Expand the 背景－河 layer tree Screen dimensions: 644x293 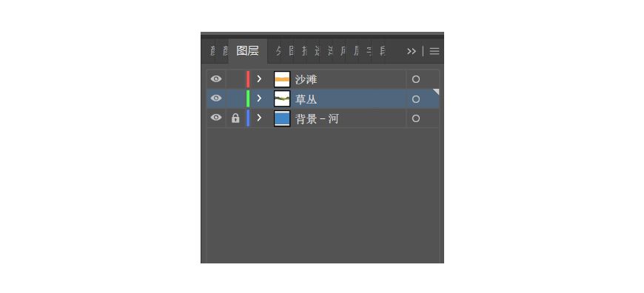(x=259, y=118)
